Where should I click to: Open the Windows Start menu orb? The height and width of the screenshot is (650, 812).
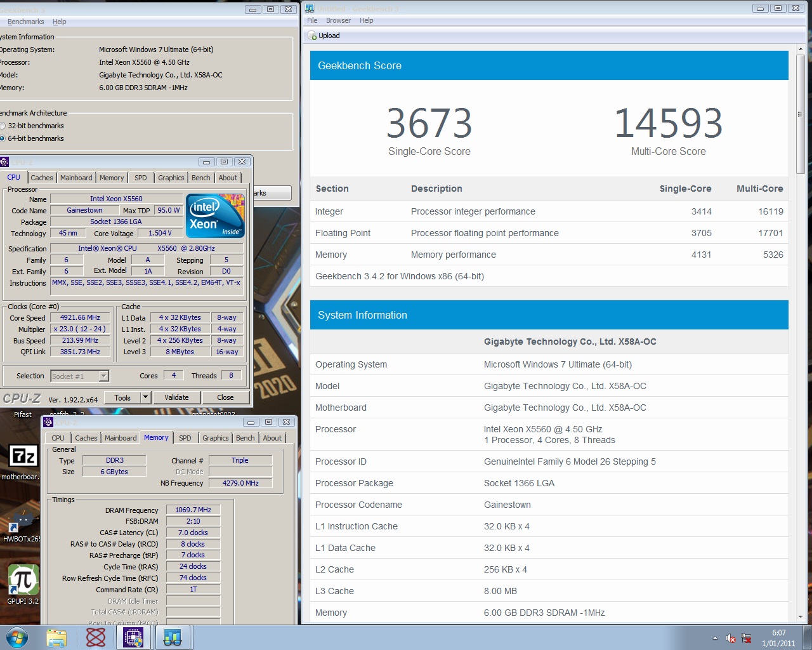pos(16,637)
